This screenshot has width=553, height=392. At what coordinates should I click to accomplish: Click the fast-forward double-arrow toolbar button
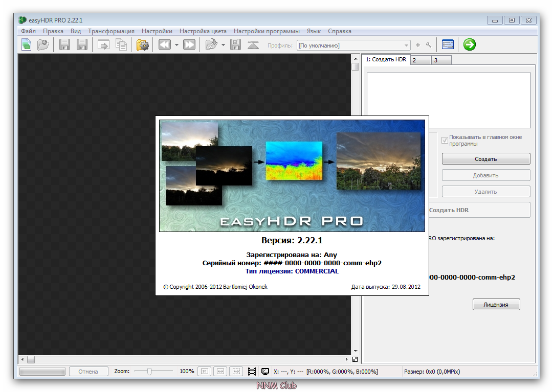click(189, 45)
